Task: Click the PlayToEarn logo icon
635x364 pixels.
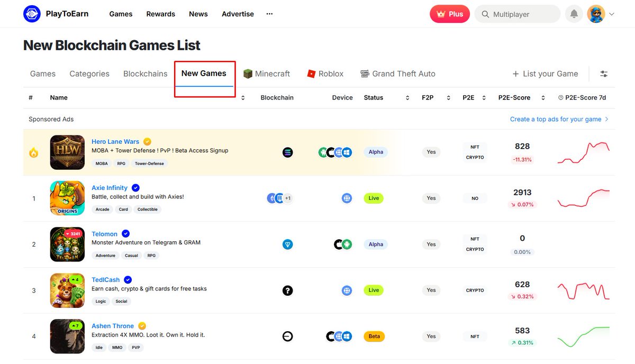Action: (32, 14)
